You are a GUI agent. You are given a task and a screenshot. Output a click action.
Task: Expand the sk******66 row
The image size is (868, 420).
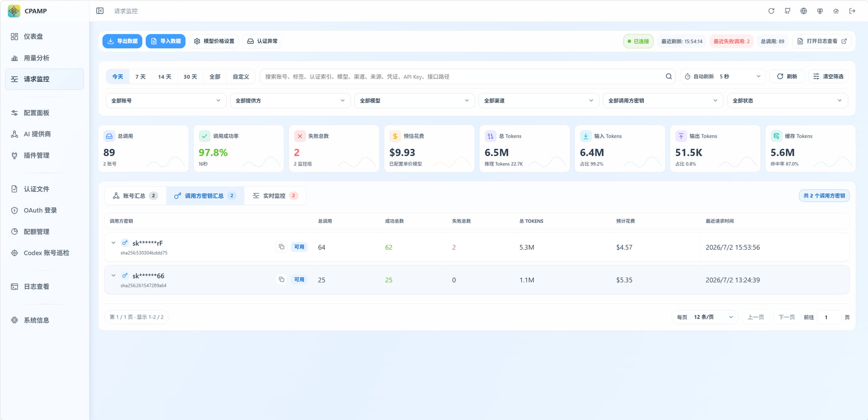113,276
